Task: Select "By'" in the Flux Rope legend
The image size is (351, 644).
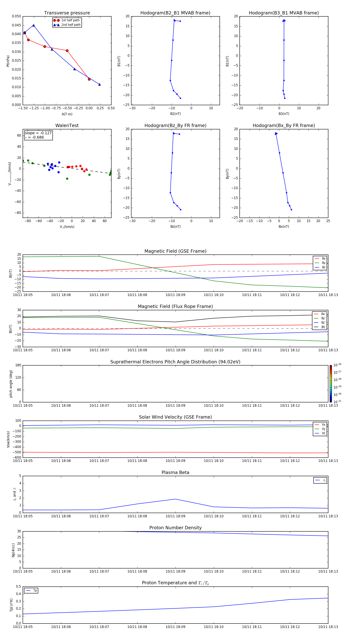Action: 320,318
